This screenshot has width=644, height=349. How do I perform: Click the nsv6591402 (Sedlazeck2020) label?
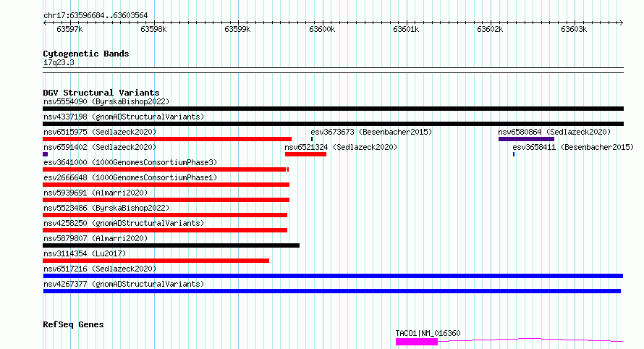coord(100,147)
